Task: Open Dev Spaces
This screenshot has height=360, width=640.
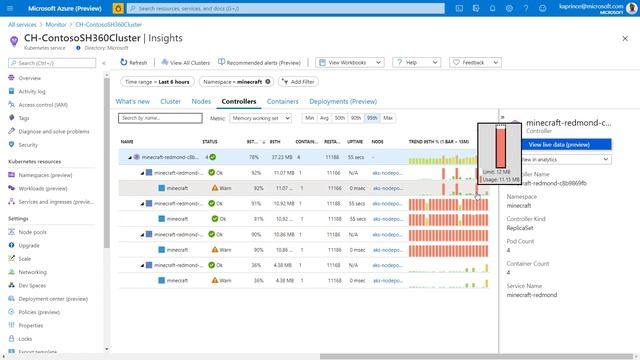Action: [32, 286]
